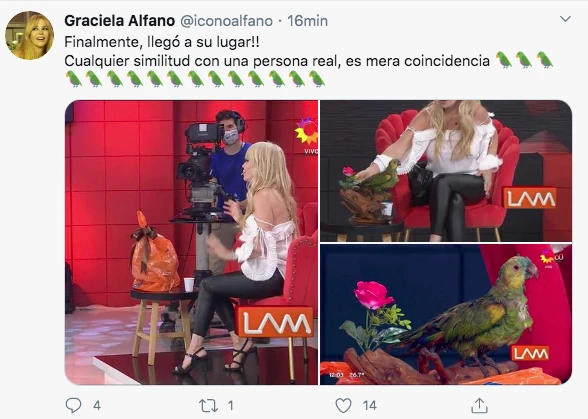Screen dimensions: 588x419
Task: Click the LAM logo in the bottom-right photo
Action: click(x=530, y=353)
